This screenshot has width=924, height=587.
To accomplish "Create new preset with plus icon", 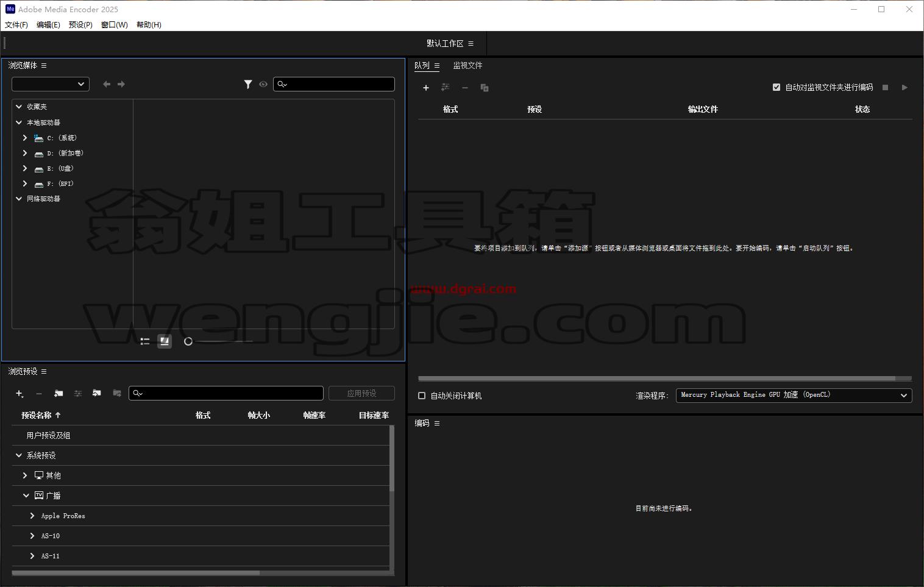I will tap(20, 394).
